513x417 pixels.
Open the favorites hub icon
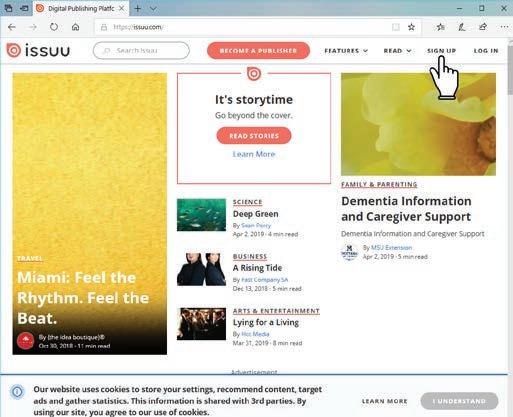[x=441, y=27]
